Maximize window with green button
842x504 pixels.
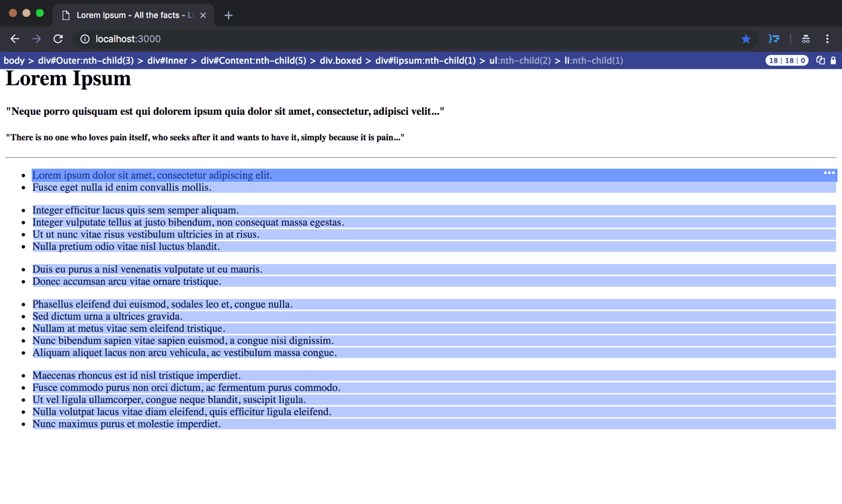click(x=40, y=13)
